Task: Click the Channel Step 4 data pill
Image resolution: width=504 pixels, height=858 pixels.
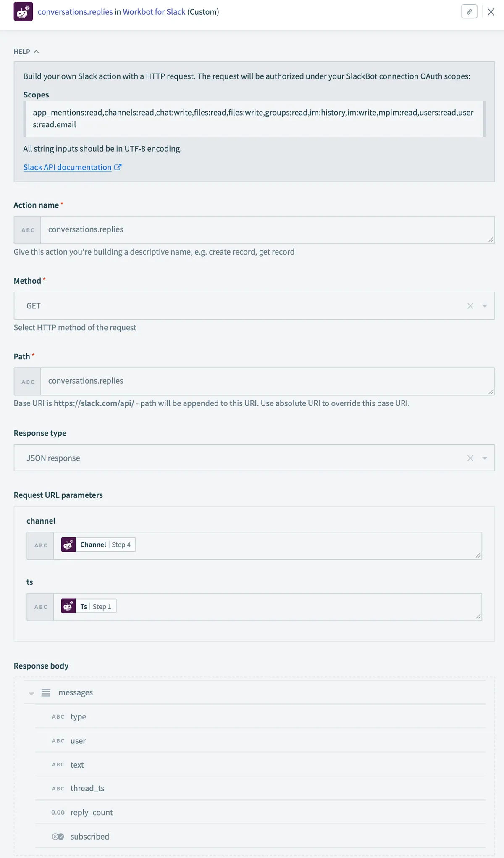Action: pos(99,545)
